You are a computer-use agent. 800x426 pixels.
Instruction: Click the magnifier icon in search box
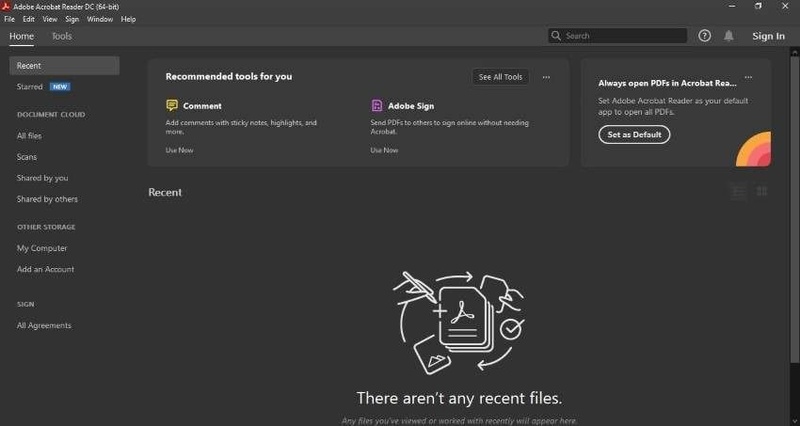click(556, 36)
